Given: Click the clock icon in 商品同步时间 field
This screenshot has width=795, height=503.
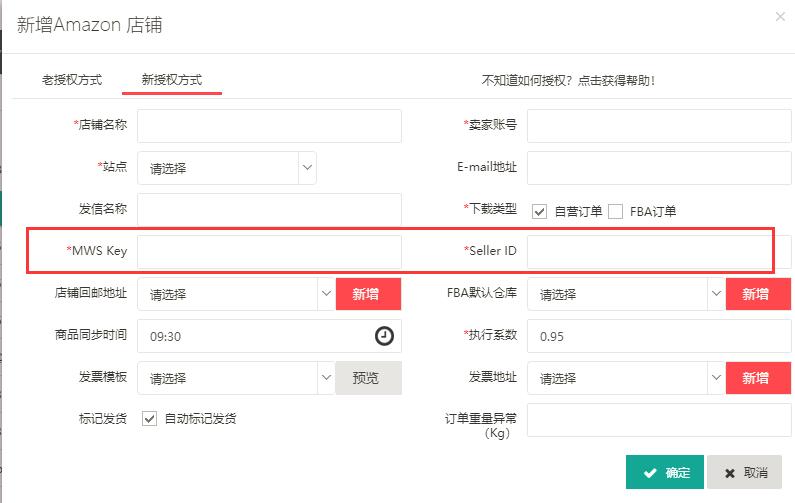Looking at the screenshot, I should pyautogui.click(x=384, y=336).
